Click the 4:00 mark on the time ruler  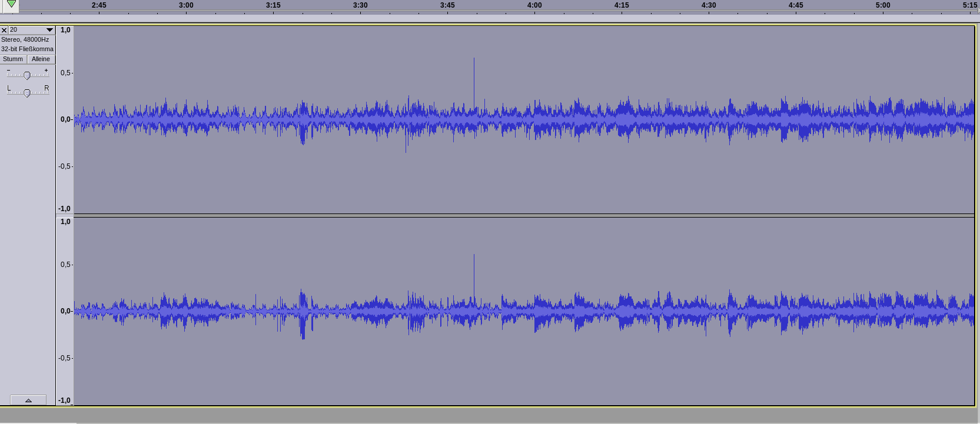tap(534, 5)
